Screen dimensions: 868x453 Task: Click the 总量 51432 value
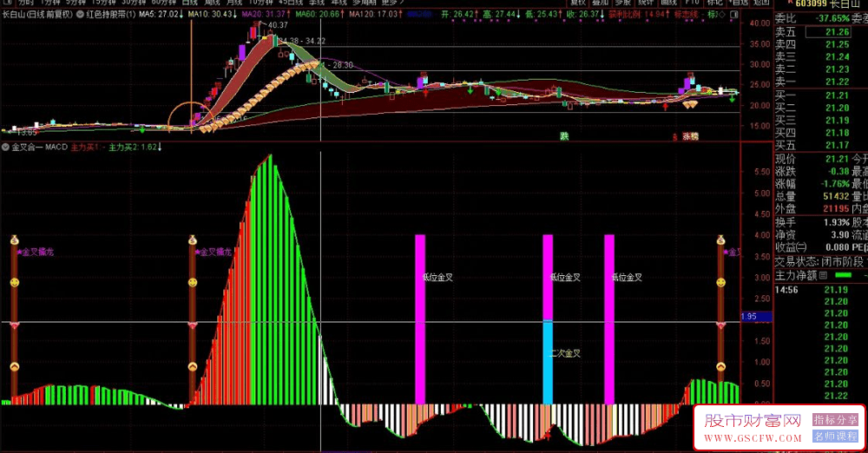pos(836,196)
